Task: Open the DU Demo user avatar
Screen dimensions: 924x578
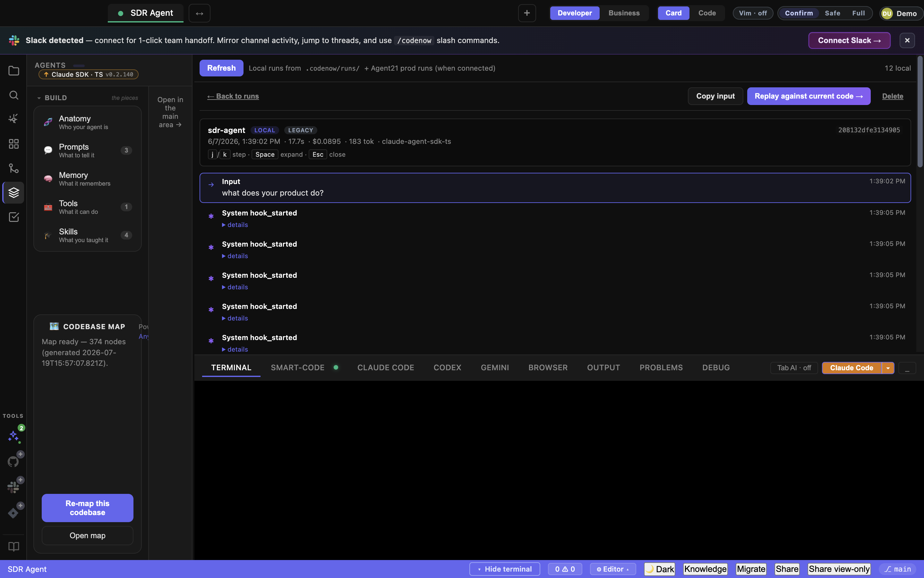Action: click(887, 13)
